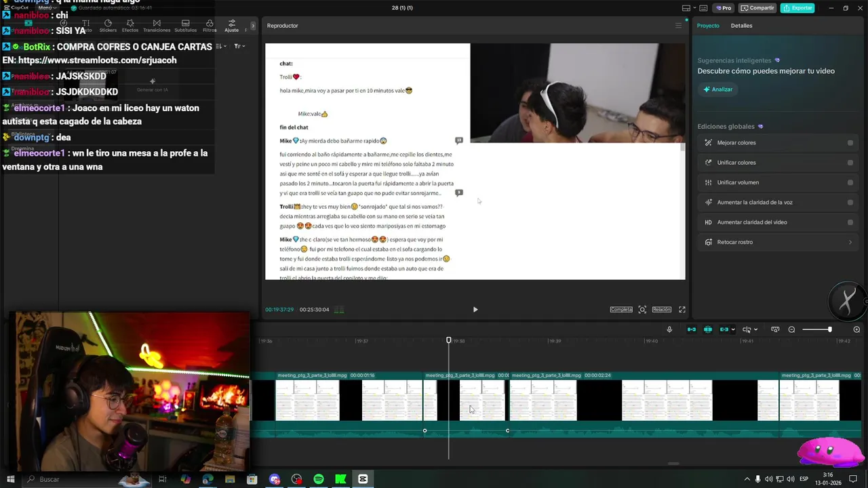The width and height of the screenshot is (868, 488).
Task: Zoom out the timeline
Action: [791, 329]
